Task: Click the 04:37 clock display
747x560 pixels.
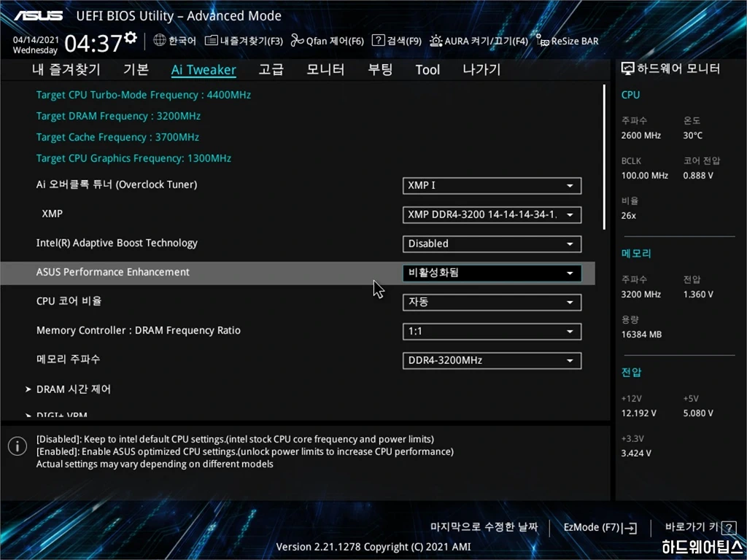Action: (93, 44)
